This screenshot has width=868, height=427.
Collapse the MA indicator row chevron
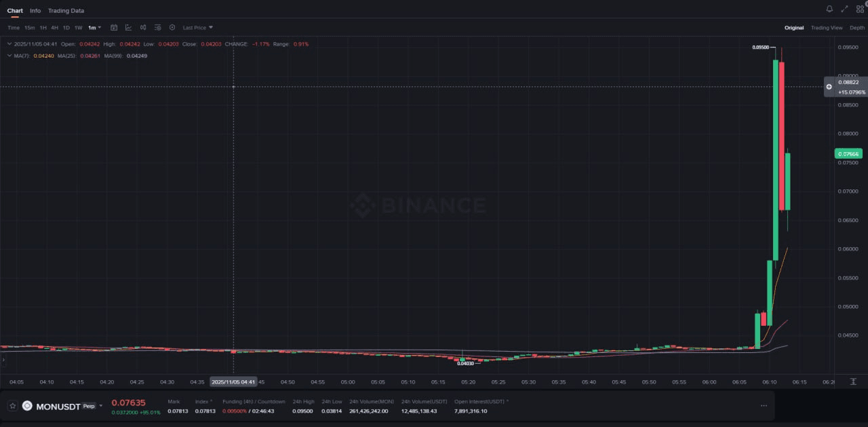[9, 56]
